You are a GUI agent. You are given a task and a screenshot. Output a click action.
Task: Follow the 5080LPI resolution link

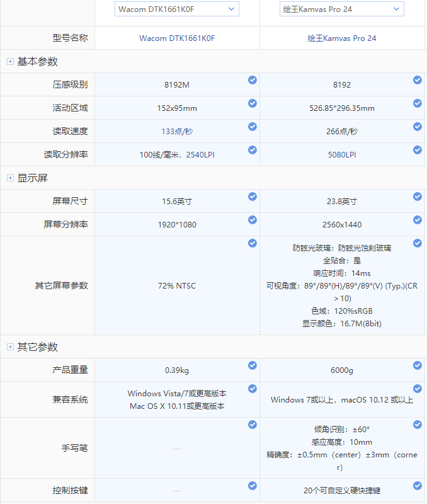click(x=342, y=154)
